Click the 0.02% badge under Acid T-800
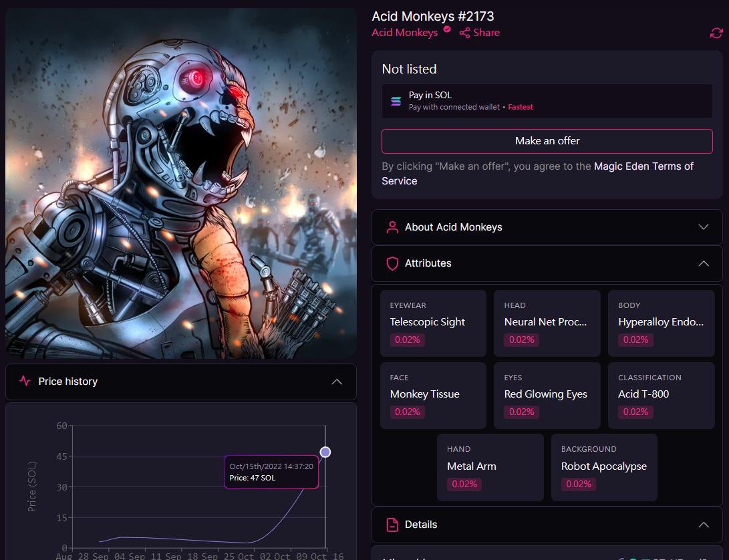The height and width of the screenshot is (560, 729). [635, 412]
